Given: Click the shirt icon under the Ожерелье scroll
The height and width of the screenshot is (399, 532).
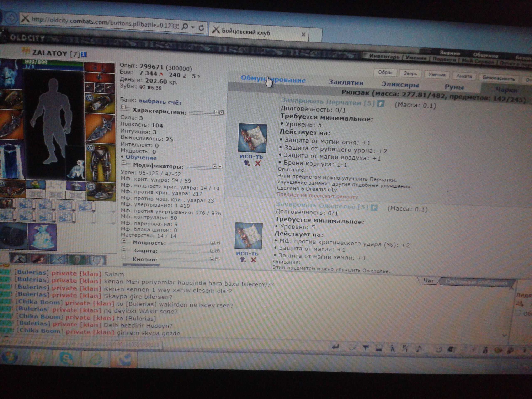Looking at the screenshot, I should (243, 260).
